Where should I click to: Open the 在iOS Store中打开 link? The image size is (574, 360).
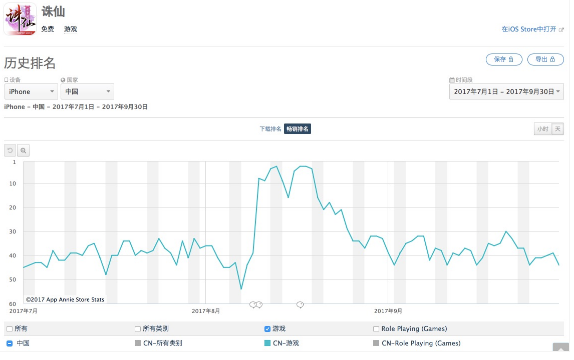[529, 29]
